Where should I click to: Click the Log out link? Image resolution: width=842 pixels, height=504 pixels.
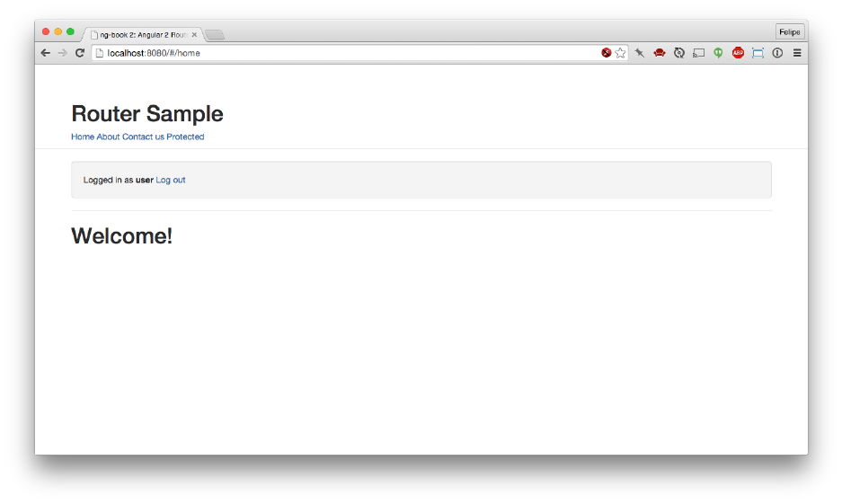point(171,181)
